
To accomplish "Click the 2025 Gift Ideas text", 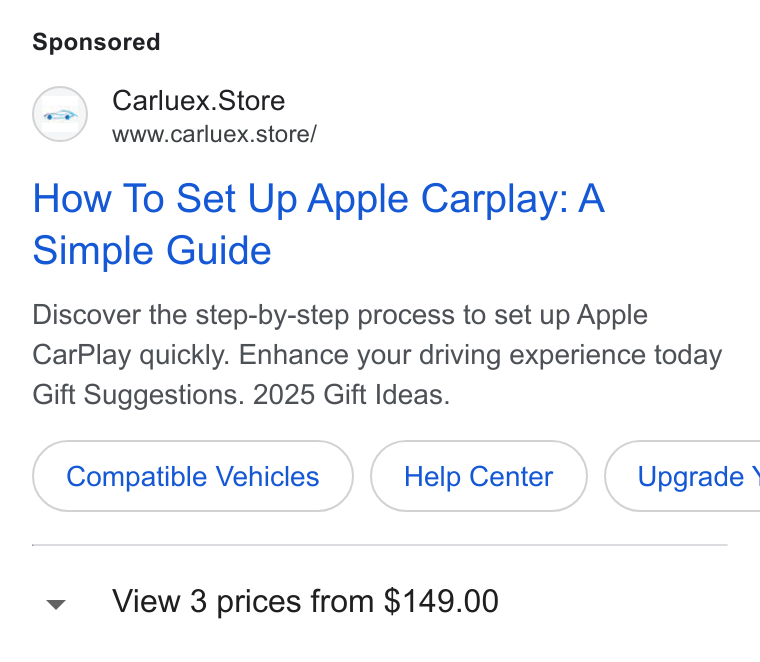I will coord(351,394).
